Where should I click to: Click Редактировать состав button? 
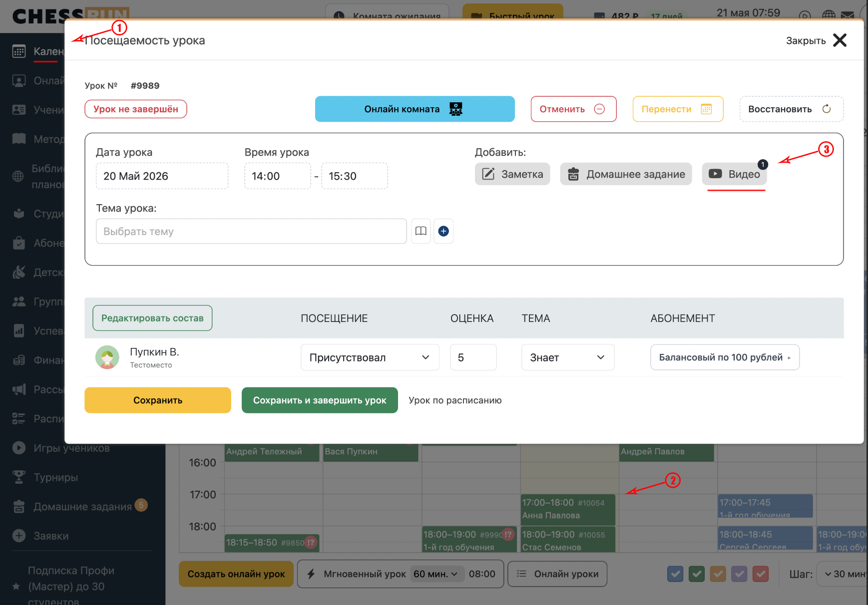click(152, 318)
